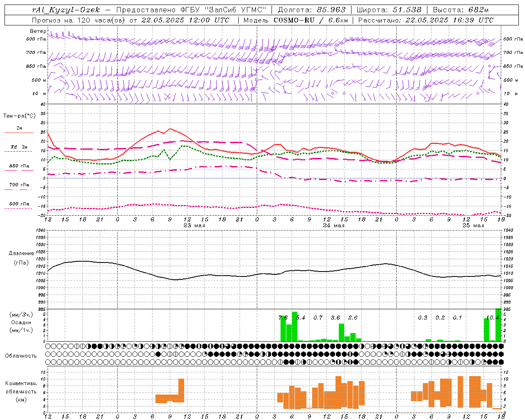This screenshot has width=525, height=420.
Task: Click the model name COSMO-RU / 6.6км
Action: coord(311,20)
